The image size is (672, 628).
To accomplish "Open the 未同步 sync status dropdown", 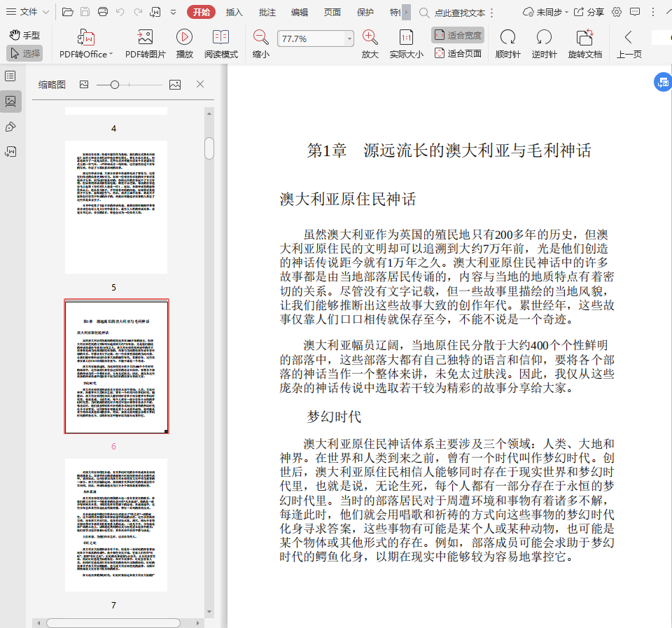I will click(545, 13).
